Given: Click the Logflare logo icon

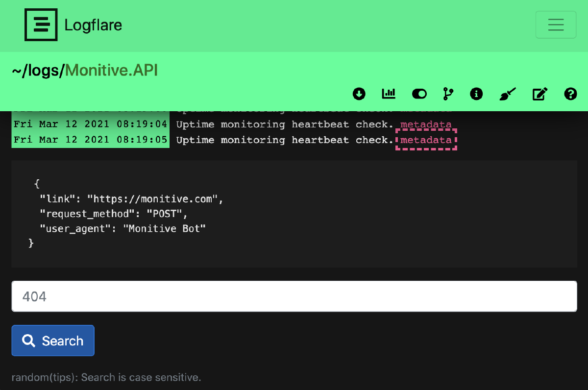Looking at the screenshot, I should (x=41, y=24).
